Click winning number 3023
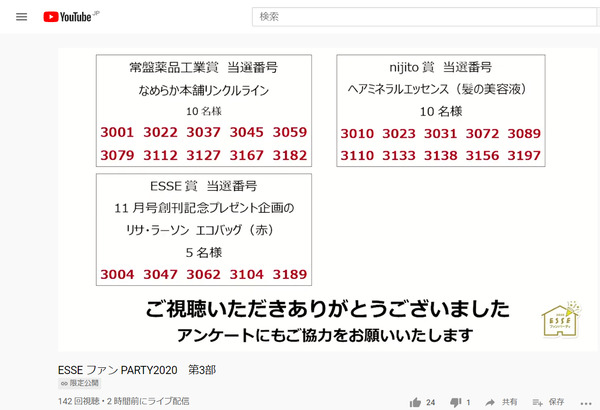The height and width of the screenshot is (410, 600). 399,134
